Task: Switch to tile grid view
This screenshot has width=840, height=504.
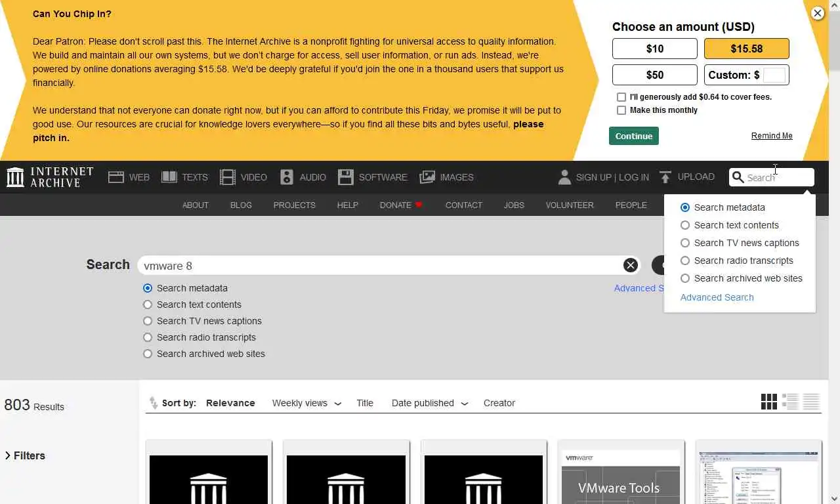Action: click(769, 402)
